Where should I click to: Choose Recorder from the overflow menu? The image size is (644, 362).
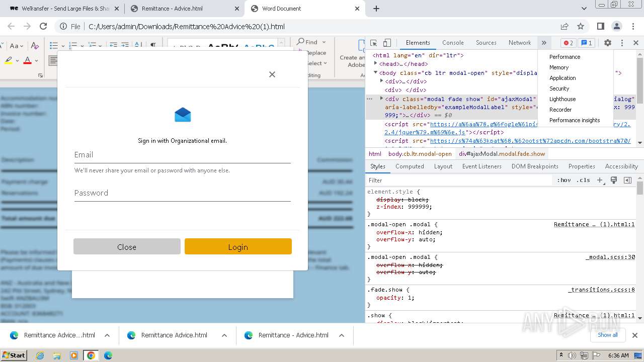pyautogui.click(x=560, y=110)
